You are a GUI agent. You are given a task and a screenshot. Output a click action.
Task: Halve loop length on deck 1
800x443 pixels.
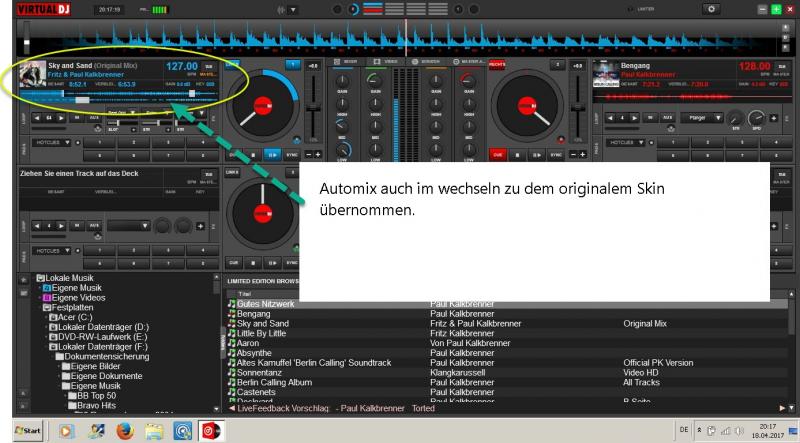(x=37, y=118)
